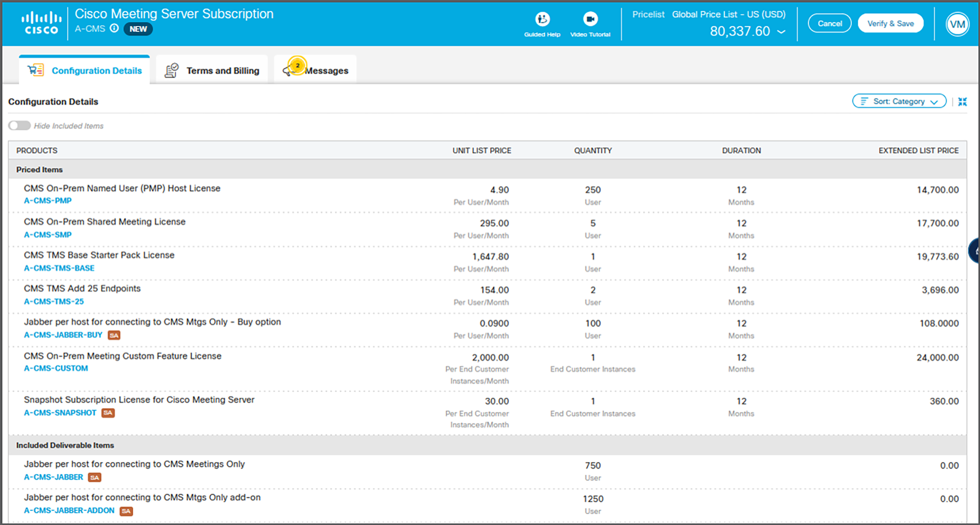Collapse view using the shrink arrows icon

[x=962, y=101]
